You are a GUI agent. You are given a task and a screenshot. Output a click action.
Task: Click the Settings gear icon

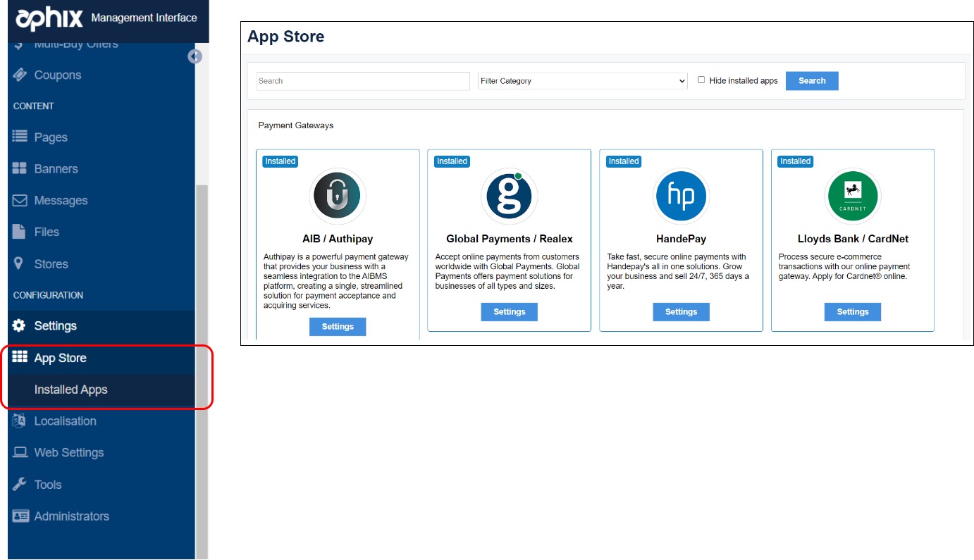point(20,325)
